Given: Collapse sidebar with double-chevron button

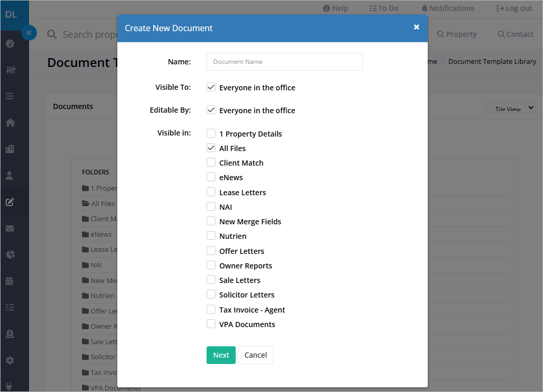Looking at the screenshot, I should [x=29, y=33].
